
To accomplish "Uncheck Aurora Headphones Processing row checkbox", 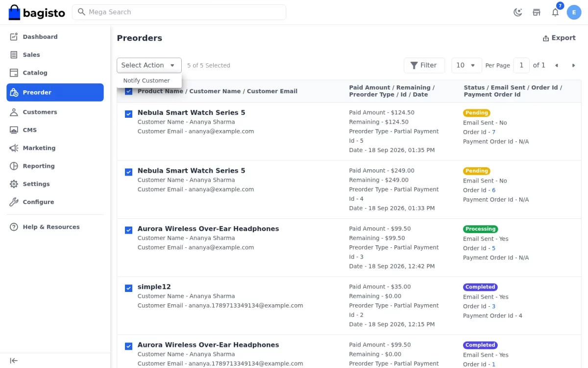I will [x=128, y=230].
